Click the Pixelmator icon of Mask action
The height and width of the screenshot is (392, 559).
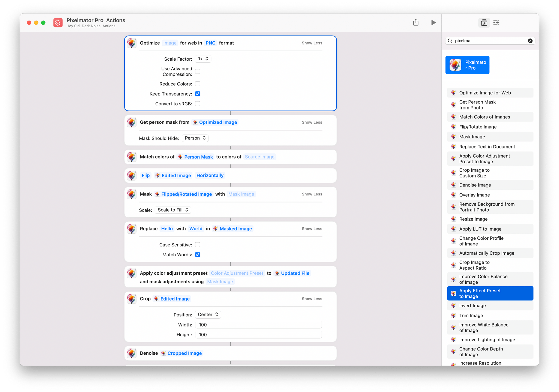132,194
